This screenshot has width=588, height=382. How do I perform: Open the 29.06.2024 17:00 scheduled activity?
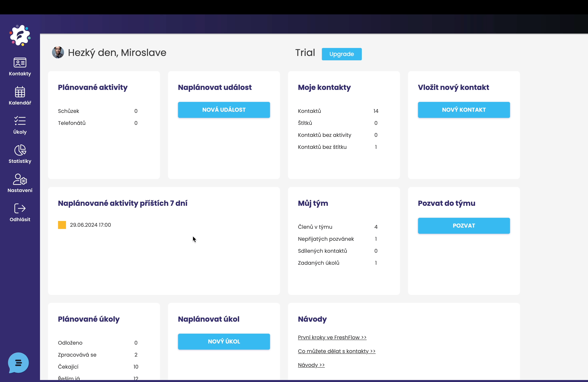point(90,225)
